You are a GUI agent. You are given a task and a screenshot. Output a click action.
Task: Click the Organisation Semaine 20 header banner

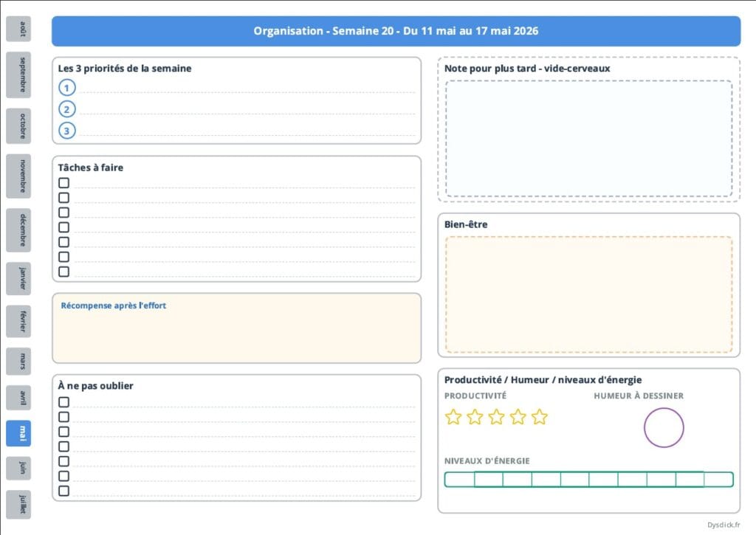click(396, 31)
